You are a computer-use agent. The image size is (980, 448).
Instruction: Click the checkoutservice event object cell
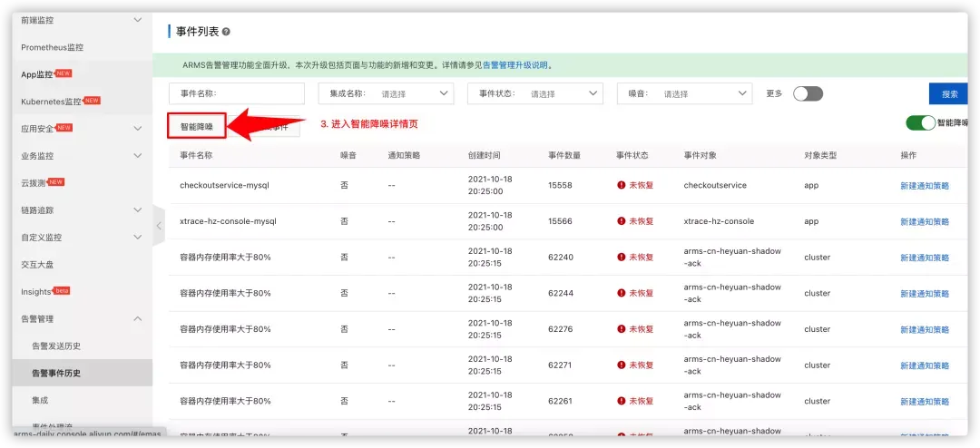715,185
